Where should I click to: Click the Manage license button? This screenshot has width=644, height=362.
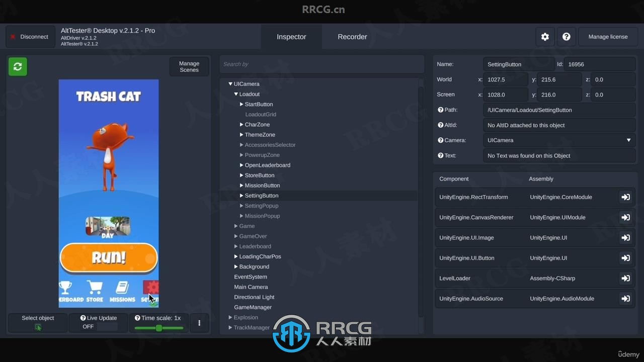click(x=608, y=37)
